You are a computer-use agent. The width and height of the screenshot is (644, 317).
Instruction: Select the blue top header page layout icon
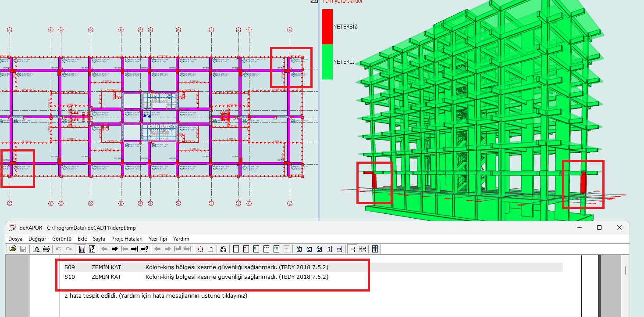[236, 249]
